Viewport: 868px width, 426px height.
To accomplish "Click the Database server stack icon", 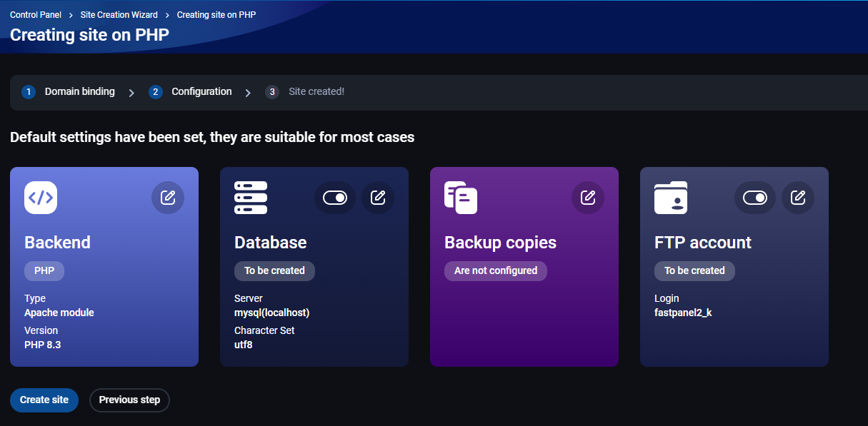I will (251, 198).
